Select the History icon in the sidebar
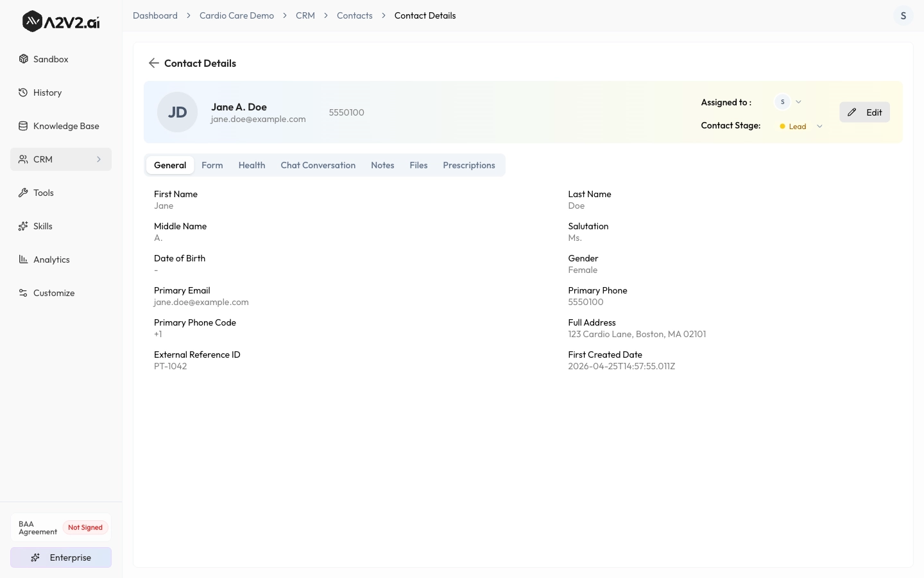This screenshot has height=578, width=924. pos(23,92)
